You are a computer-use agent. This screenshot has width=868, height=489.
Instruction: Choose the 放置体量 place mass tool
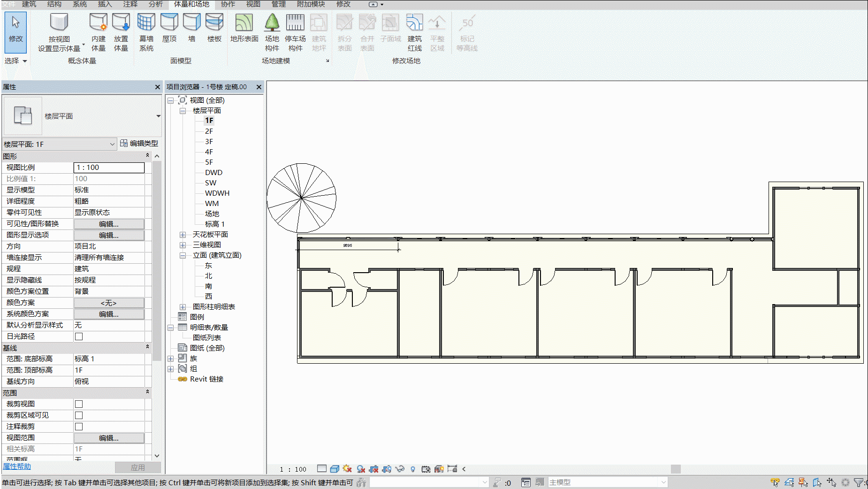121,32
